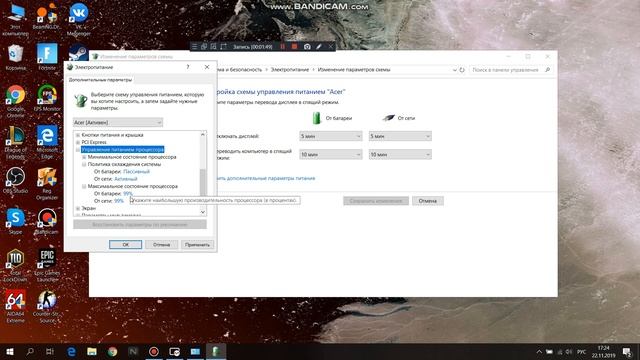Stop the Bandicam recording

pyautogui.click(x=294, y=47)
